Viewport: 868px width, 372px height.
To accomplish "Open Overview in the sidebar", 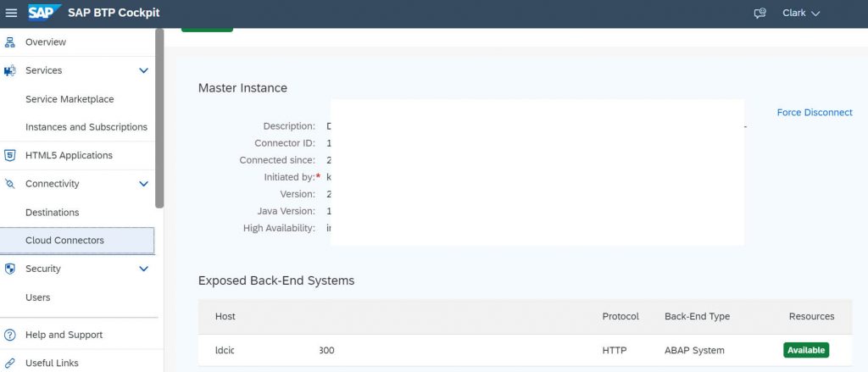I will click(46, 42).
